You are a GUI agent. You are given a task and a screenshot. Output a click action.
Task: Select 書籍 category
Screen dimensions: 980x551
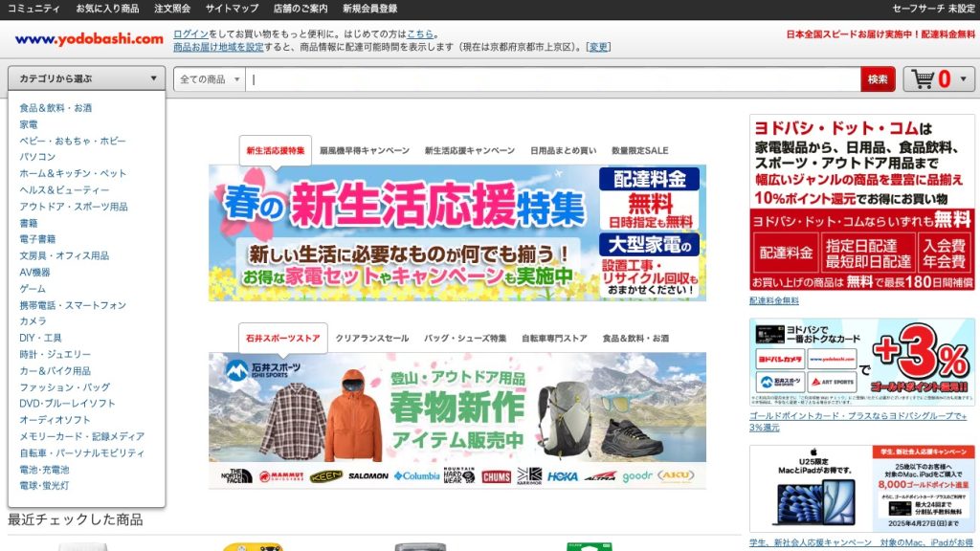click(x=28, y=223)
